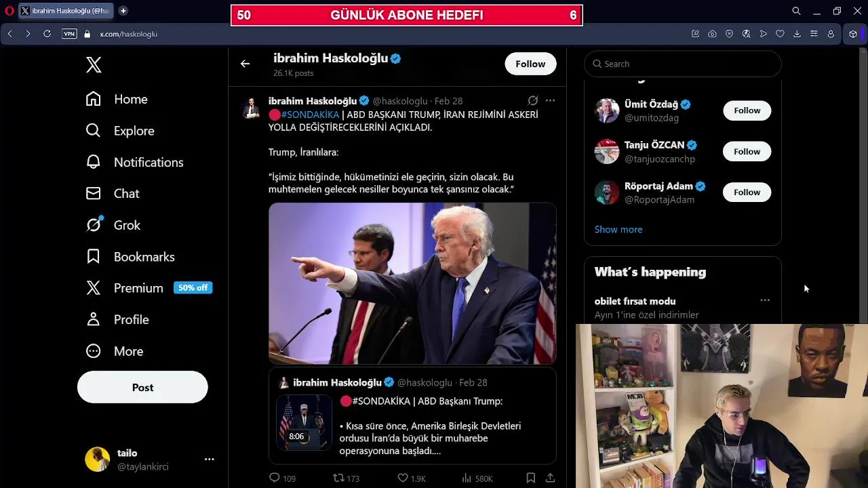Share the tweet
Screen dimensions: 868x488
coord(550,478)
